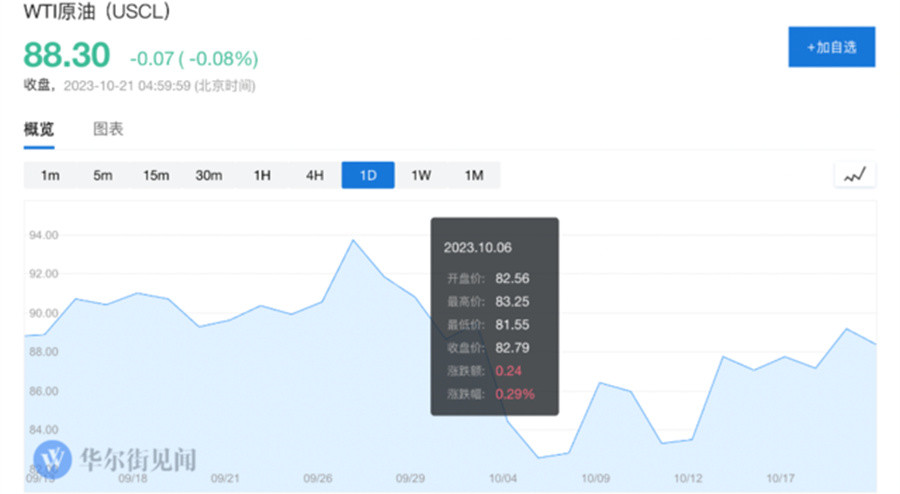Click the 10/04 x-axis date label

tap(503, 478)
